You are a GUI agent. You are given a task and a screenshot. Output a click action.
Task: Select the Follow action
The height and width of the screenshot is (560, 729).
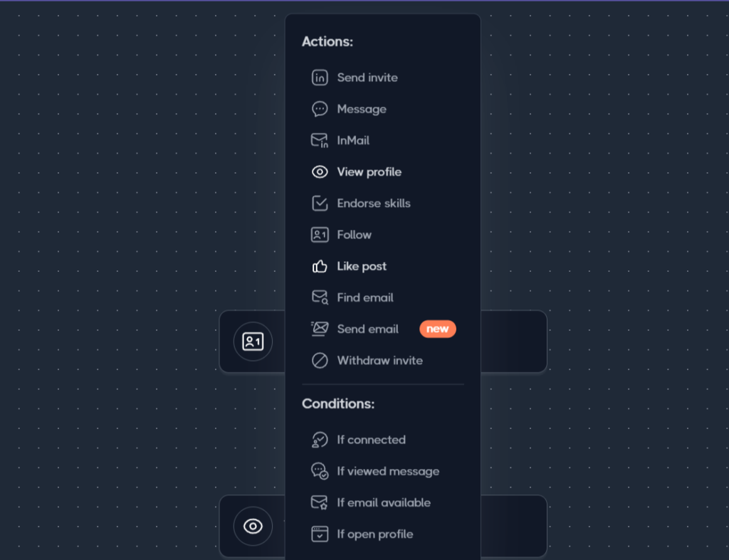click(354, 235)
